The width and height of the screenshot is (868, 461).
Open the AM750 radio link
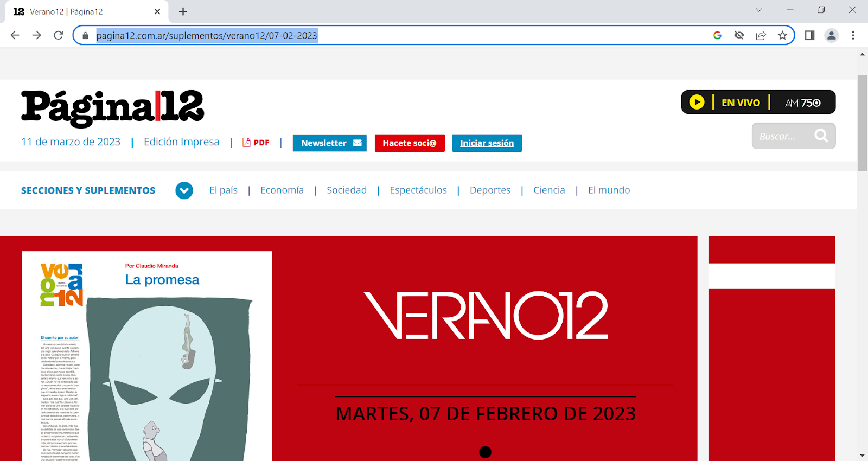(803, 103)
